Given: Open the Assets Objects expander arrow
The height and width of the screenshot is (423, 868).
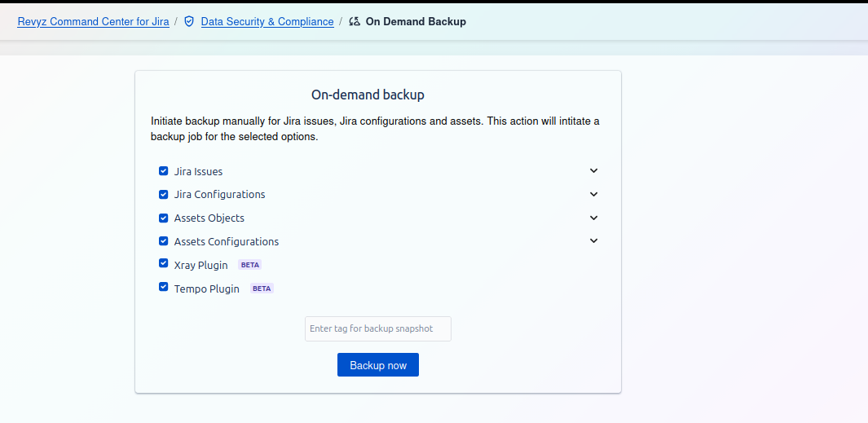Looking at the screenshot, I should point(593,218).
